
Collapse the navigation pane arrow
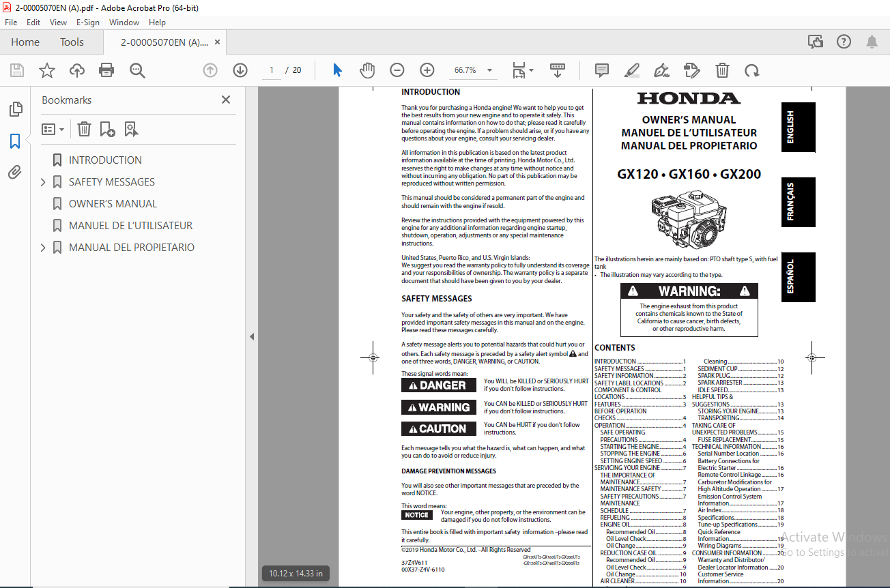(x=251, y=336)
